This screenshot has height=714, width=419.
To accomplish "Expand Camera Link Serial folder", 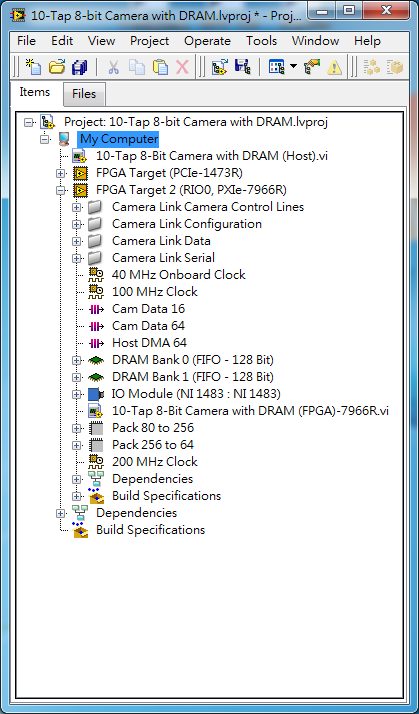I will click(77, 258).
